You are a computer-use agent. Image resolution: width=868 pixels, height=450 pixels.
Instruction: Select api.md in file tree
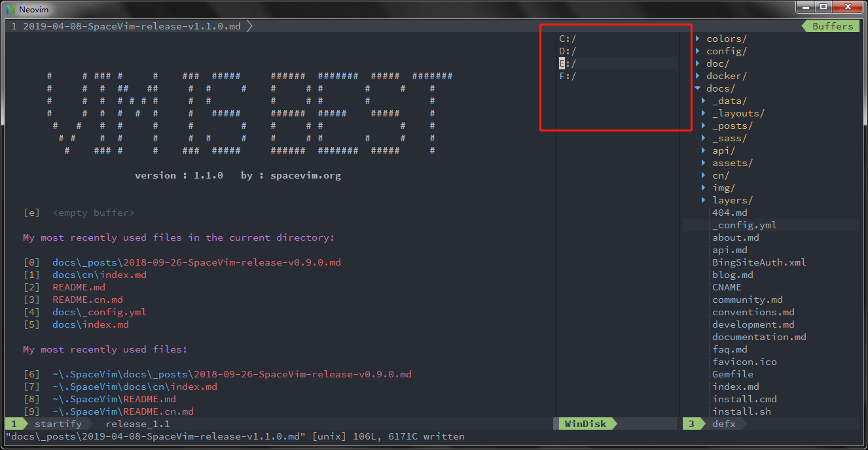pos(730,250)
